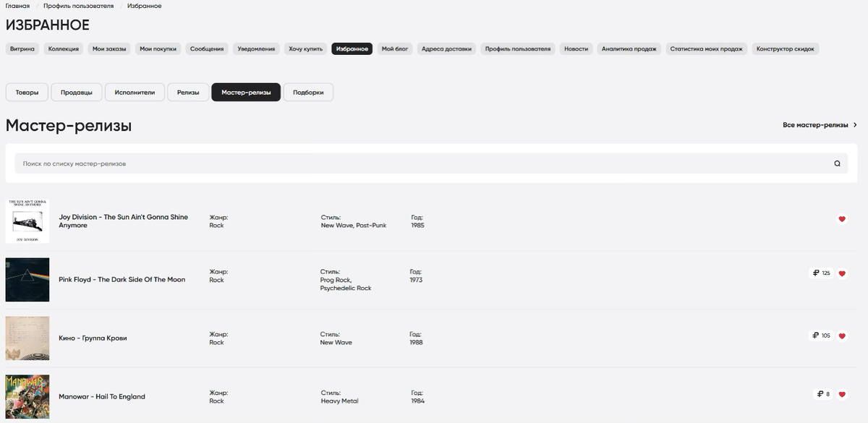Viewport: 868px width, 423px height.
Task: Click the 125 offers badge for Pink Floyd
Action: 822,273
